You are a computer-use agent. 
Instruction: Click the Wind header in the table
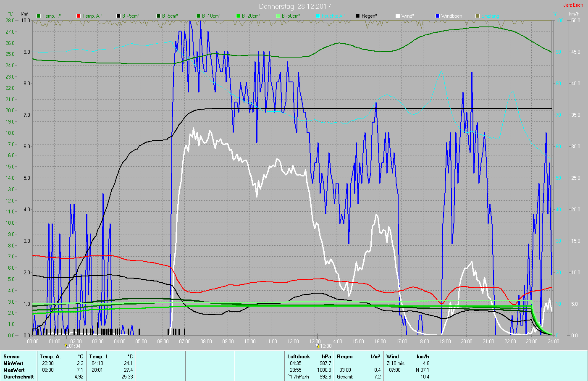click(393, 357)
